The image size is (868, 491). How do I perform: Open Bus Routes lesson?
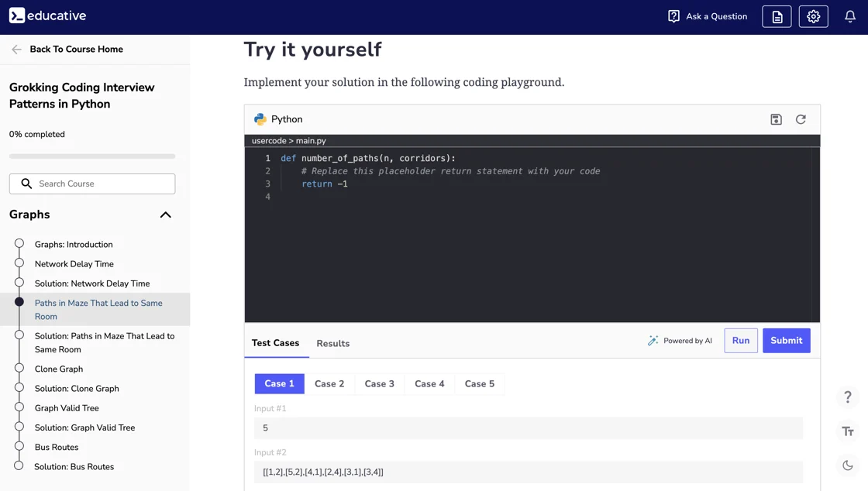coord(57,448)
